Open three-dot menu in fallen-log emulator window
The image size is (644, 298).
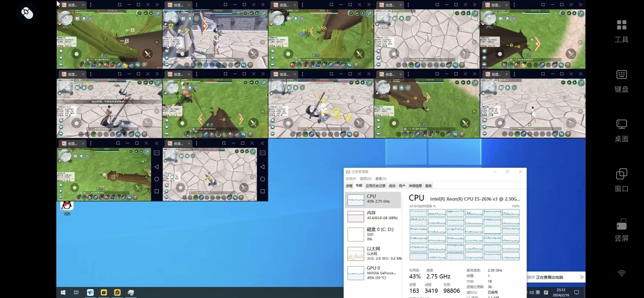point(91,143)
